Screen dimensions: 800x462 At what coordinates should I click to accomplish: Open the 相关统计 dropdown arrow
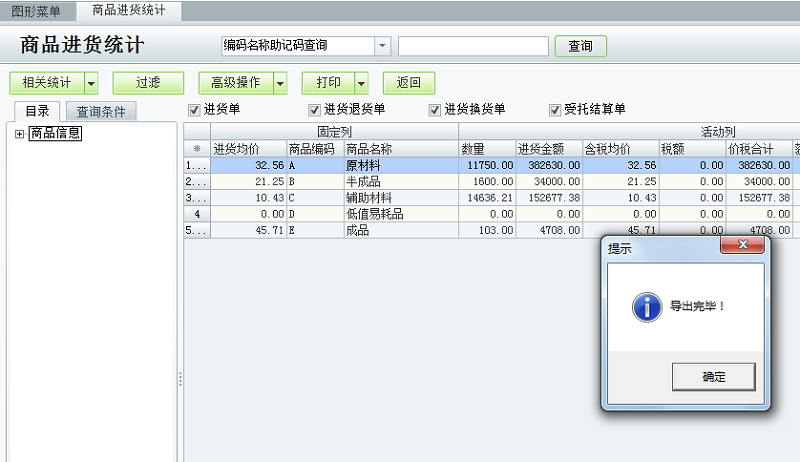click(91, 83)
